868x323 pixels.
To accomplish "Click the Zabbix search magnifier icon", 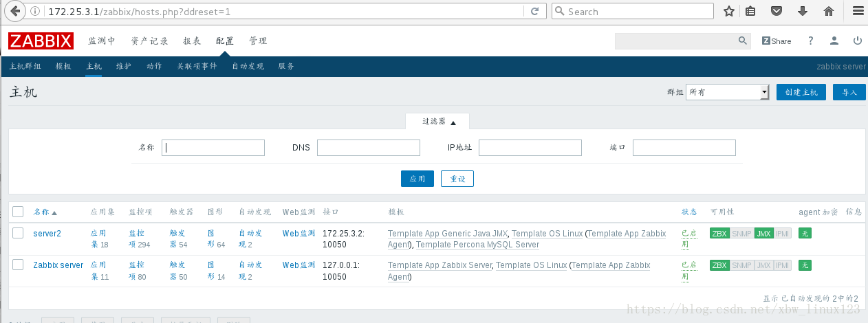I will (x=743, y=41).
